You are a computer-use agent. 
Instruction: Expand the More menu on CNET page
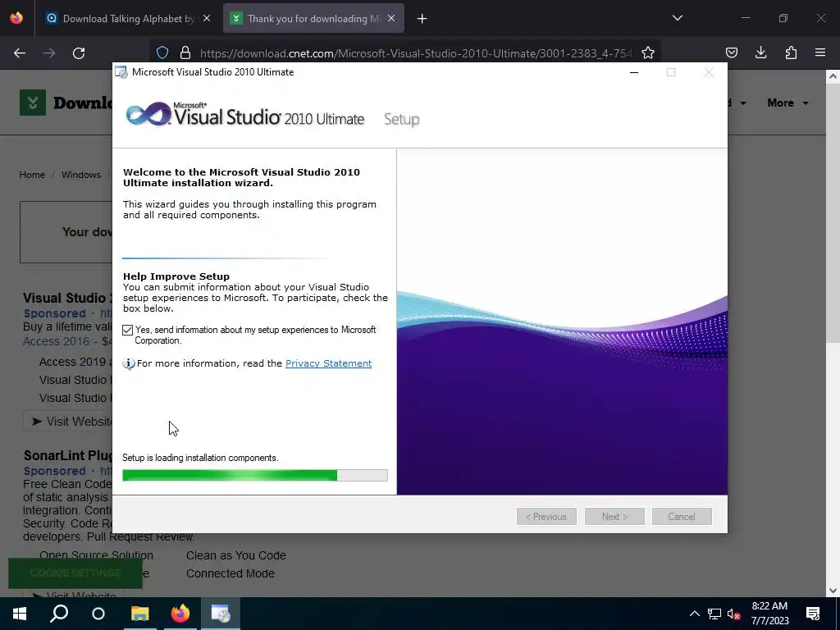click(x=787, y=103)
